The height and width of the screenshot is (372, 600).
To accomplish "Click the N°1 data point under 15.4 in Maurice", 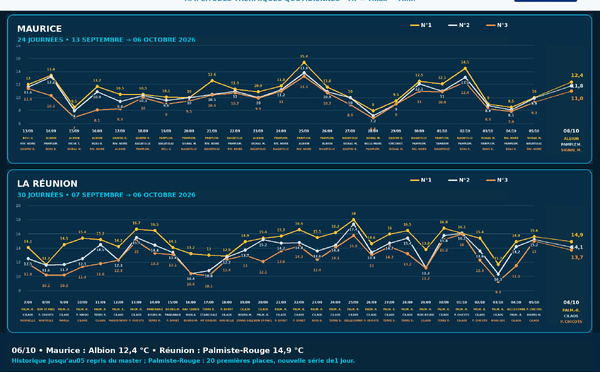I will [304, 62].
